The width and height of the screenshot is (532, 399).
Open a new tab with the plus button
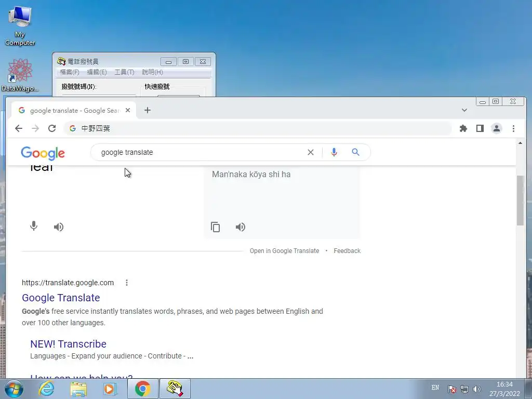click(147, 110)
